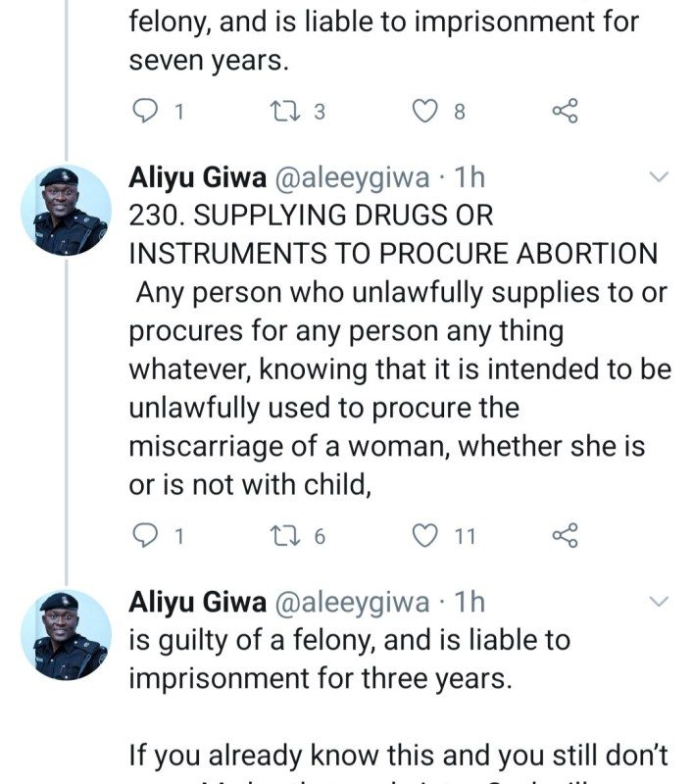Open the 'INSTRUMENTS TO PROCURE ABORTION' tweet text

tap(392, 253)
